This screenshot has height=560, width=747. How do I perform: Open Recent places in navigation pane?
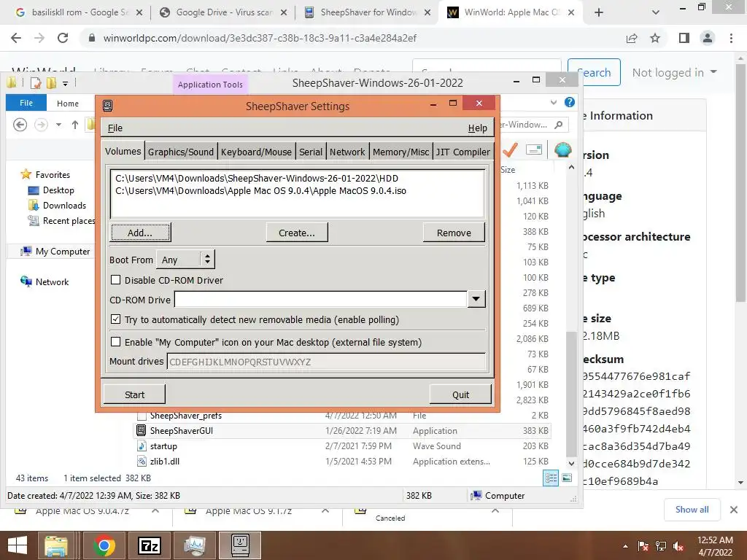tap(69, 220)
